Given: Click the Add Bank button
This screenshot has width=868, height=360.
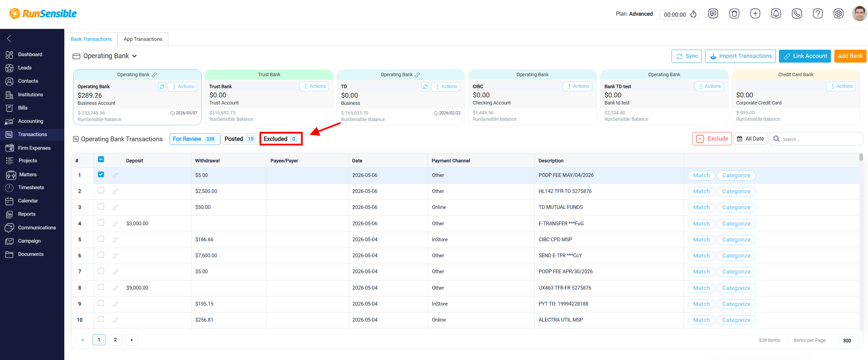Looking at the screenshot, I should click(850, 56).
